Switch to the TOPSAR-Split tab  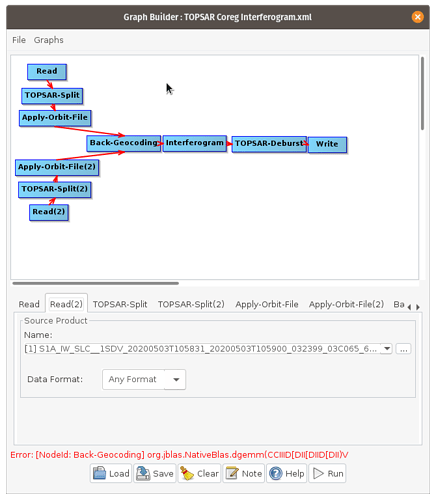click(120, 304)
